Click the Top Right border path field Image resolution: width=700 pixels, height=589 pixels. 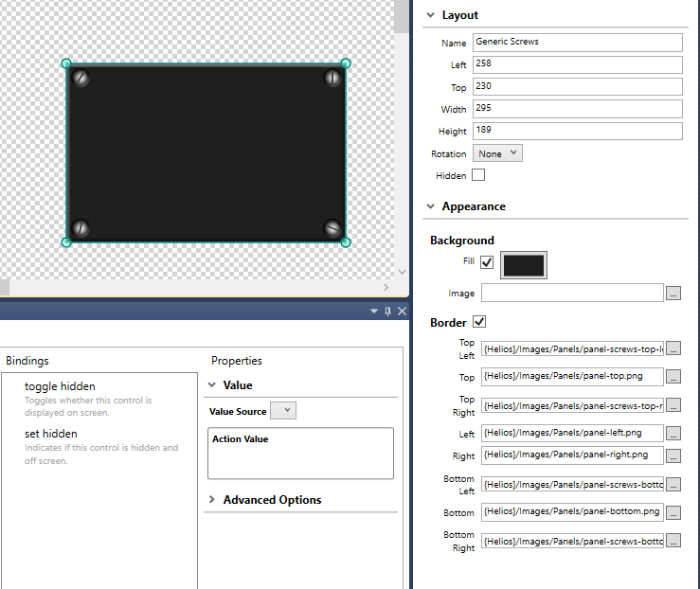572,405
